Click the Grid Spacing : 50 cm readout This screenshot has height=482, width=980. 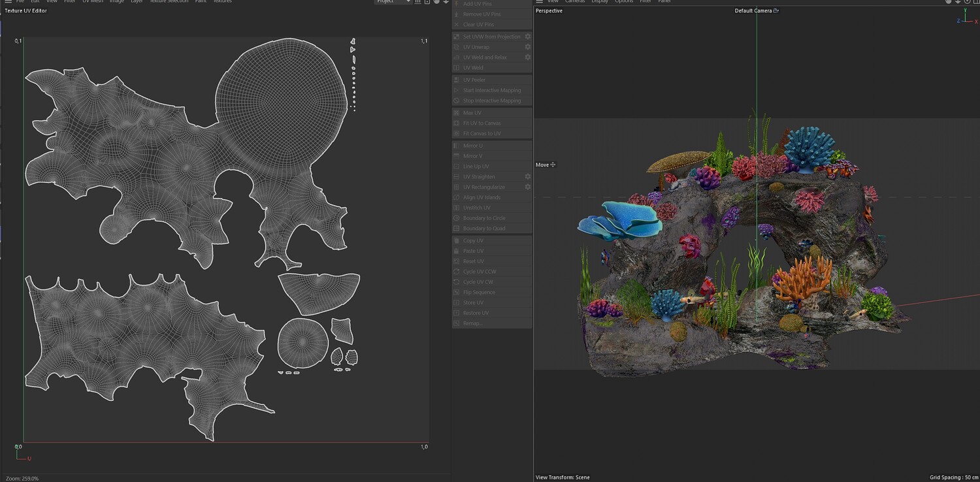(x=953, y=477)
